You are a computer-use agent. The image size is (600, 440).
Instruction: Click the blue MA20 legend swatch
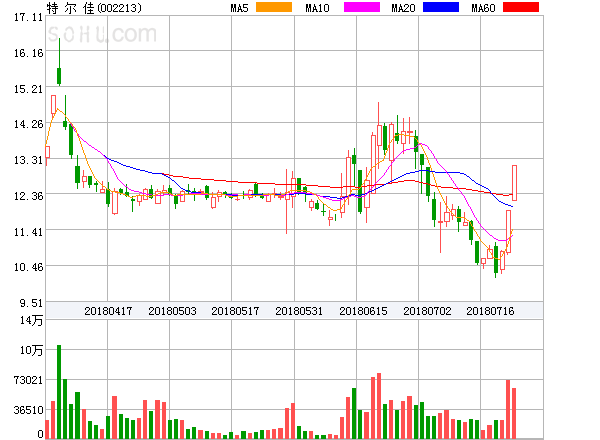(x=441, y=7)
